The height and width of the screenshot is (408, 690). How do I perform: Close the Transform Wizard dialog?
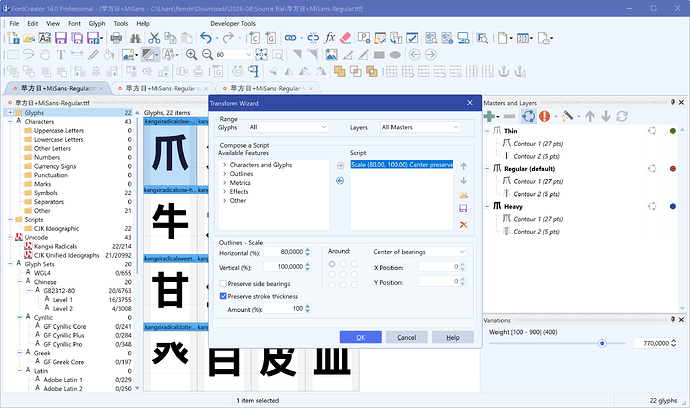click(x=470, y=103)
